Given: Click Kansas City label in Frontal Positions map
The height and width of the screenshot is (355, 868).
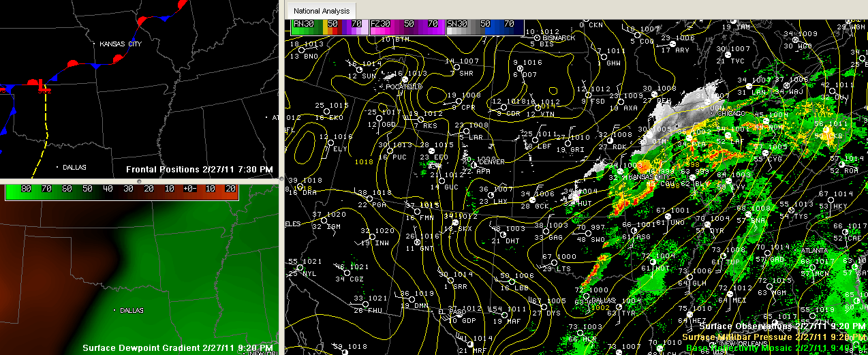Looking at the screenshot, I should click(x=120, y=44).
